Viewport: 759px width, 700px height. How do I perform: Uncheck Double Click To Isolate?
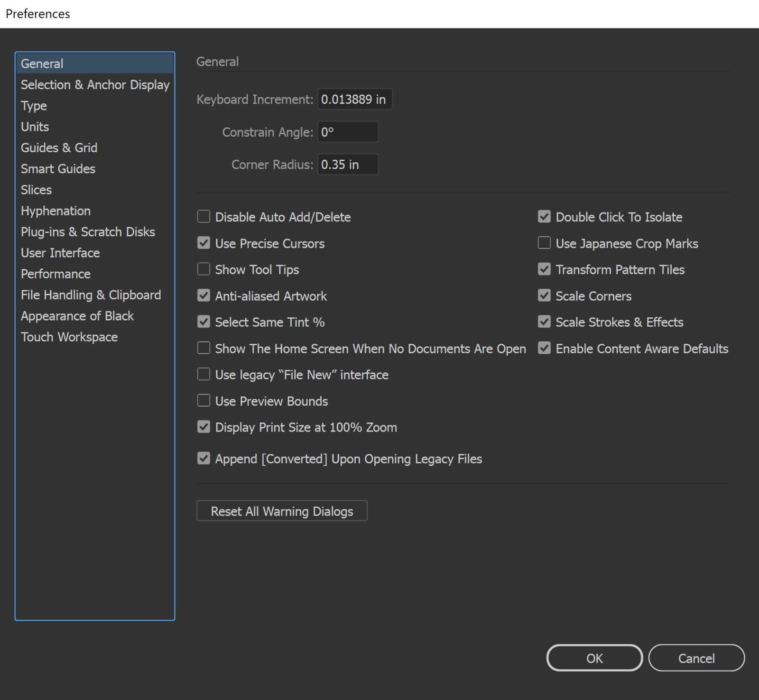[544, 217]
